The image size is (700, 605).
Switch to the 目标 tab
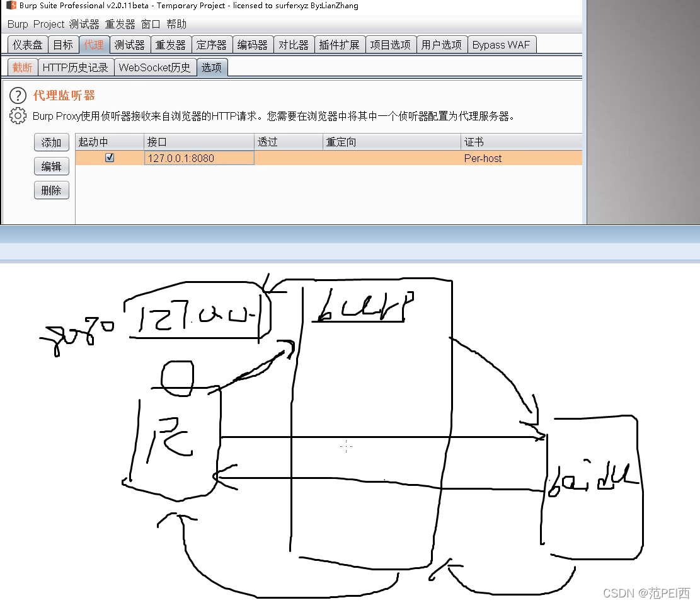[63, 45]
